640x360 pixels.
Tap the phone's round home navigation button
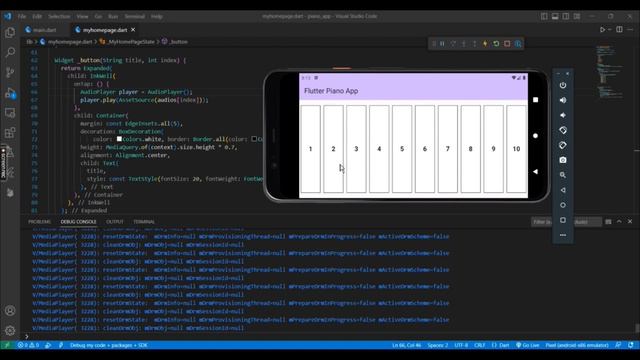536,136
